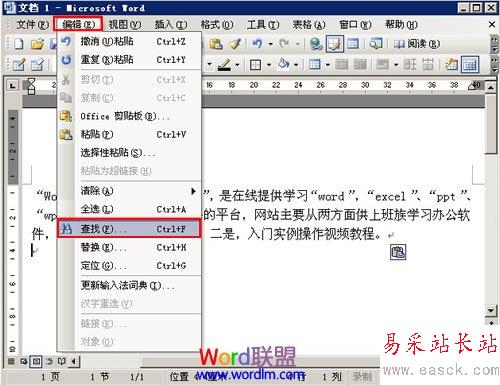This screenshot has width=500, height=385.
Task: Open the 插入(I) menu
Action: tap(171, 24)
